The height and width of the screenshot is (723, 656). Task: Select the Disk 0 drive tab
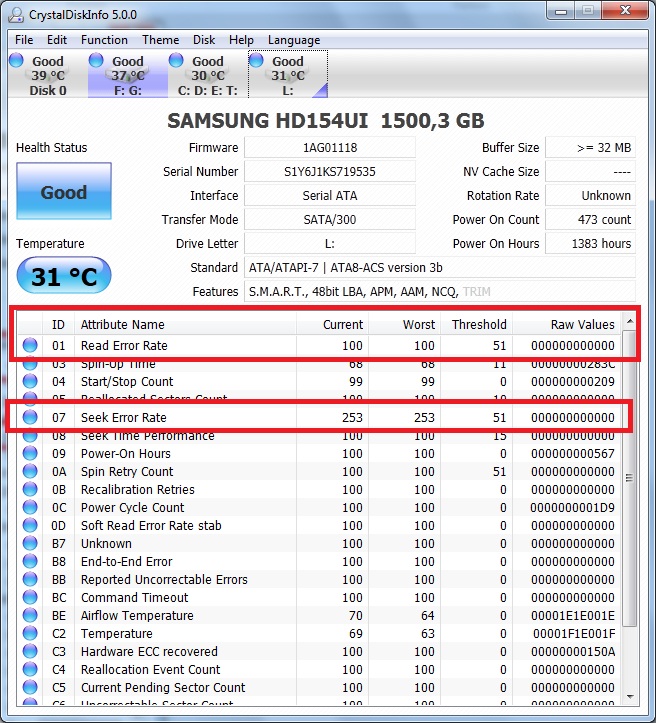[47, 75]
